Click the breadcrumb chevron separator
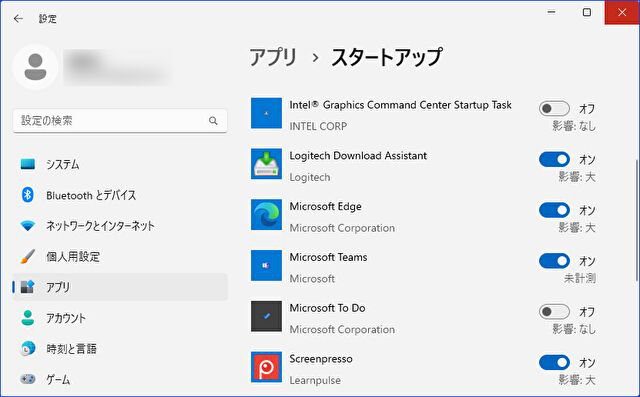The image size is (640, 397). click(315, 58)
